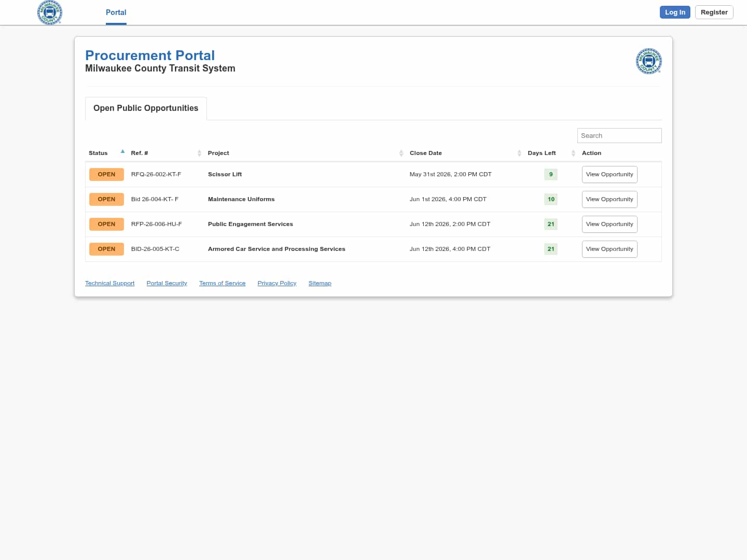
Task: View Opportunity for Scissor Lift
Action: tap(610, 174)
